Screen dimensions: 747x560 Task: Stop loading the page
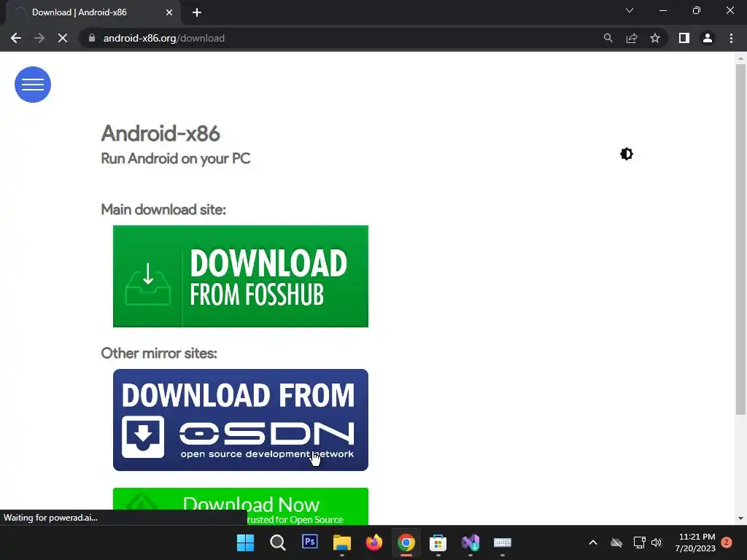[x=63, y=38]
